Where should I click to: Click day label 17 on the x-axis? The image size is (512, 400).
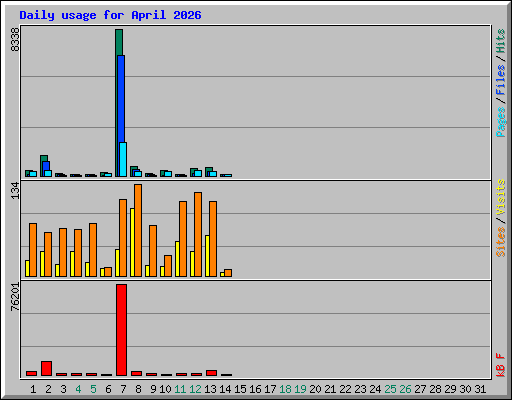(270, 389)
